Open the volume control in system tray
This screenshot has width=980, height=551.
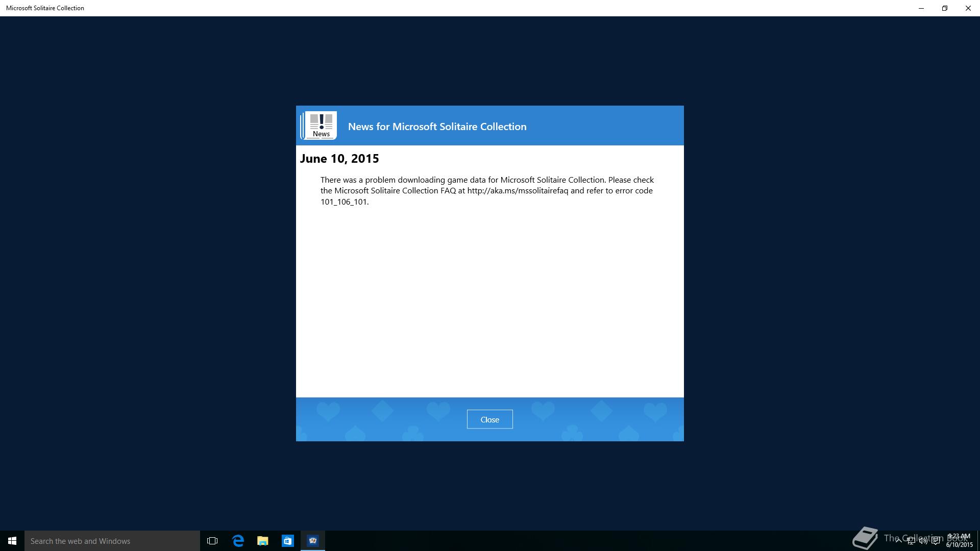coord(923,541)
